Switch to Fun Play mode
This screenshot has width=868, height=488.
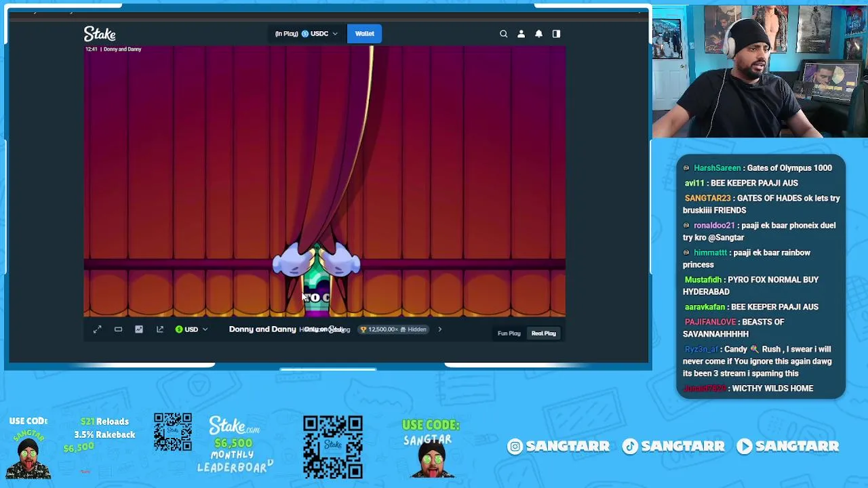click(509, 333)
